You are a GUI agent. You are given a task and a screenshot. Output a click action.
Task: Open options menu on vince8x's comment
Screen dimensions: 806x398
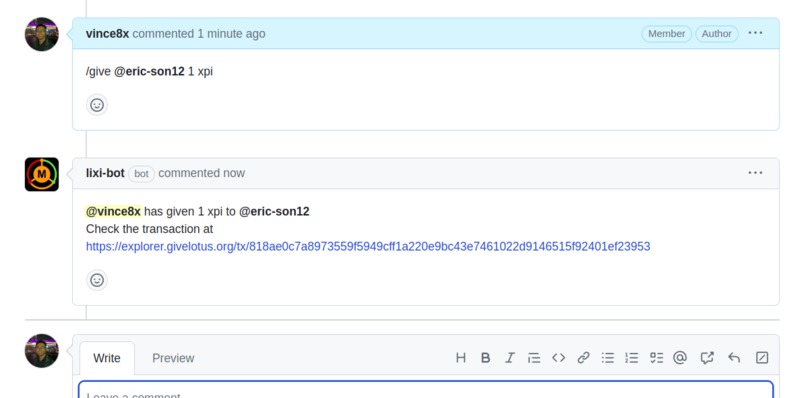click(755, 33)
